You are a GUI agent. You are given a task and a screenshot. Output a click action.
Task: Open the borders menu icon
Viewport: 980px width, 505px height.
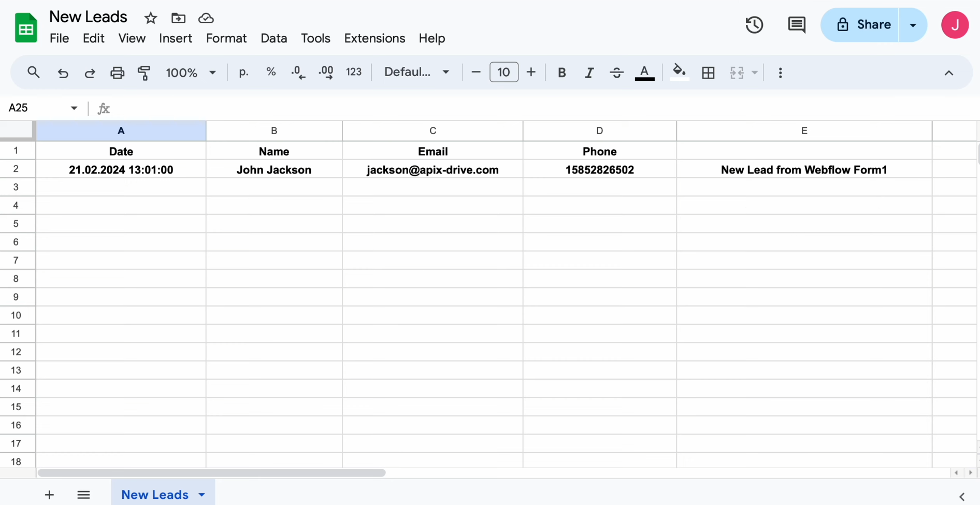708,73
